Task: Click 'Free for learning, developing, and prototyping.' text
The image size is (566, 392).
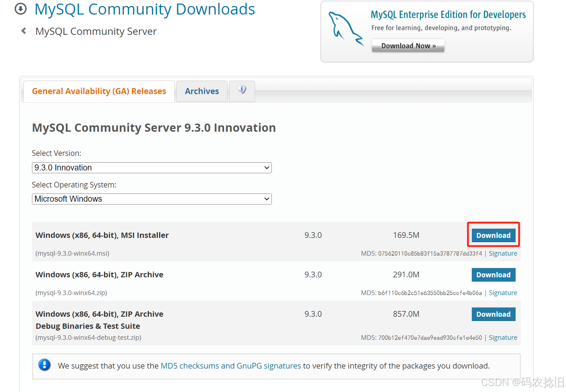Action: click(441, 28)
